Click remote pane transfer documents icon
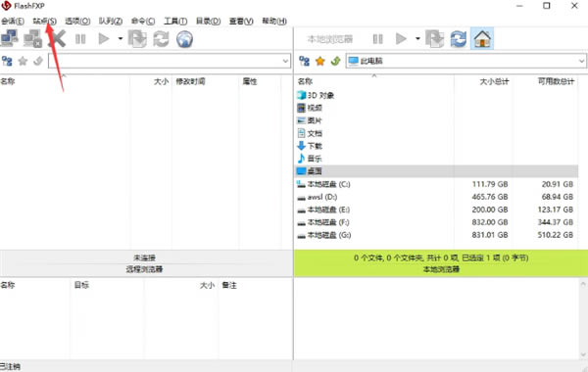The width and height of the screenshot is (588, 372). point(137,38)
